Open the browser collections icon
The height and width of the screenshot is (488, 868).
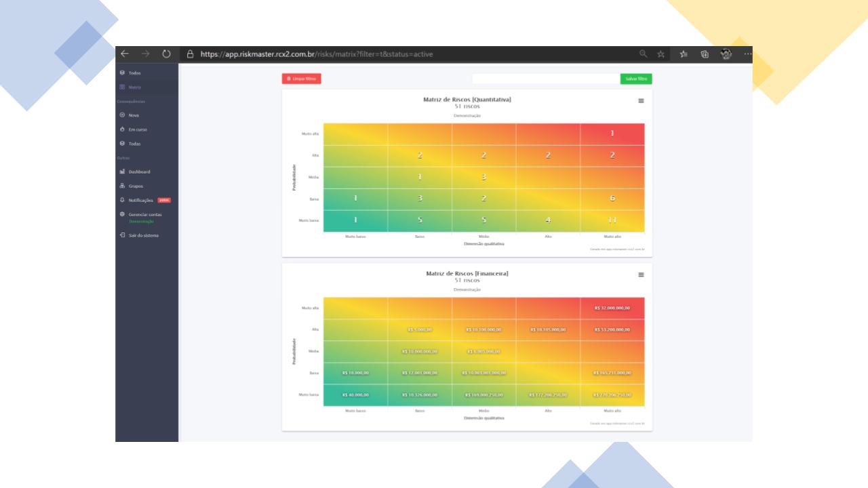(x=705, y=54)
